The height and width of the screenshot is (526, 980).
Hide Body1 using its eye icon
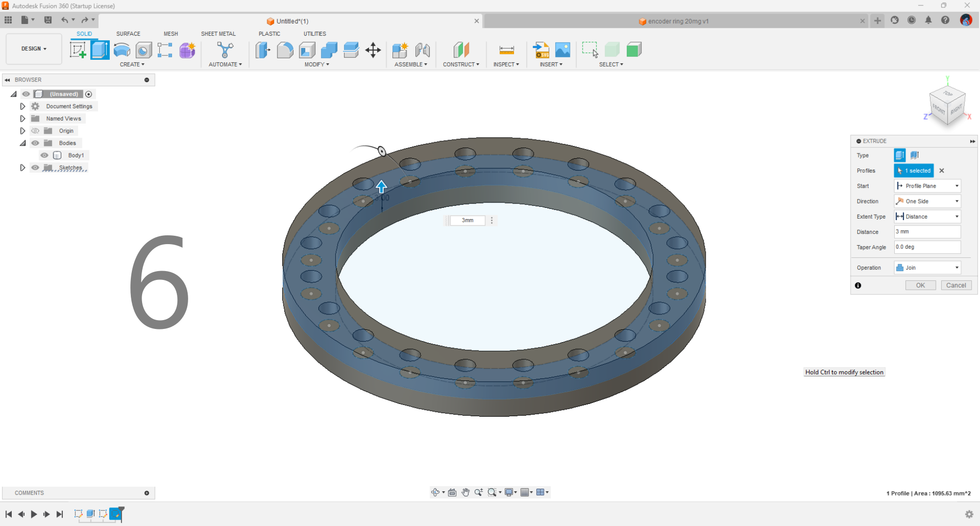pyautogui.click(x=44, y=155)
